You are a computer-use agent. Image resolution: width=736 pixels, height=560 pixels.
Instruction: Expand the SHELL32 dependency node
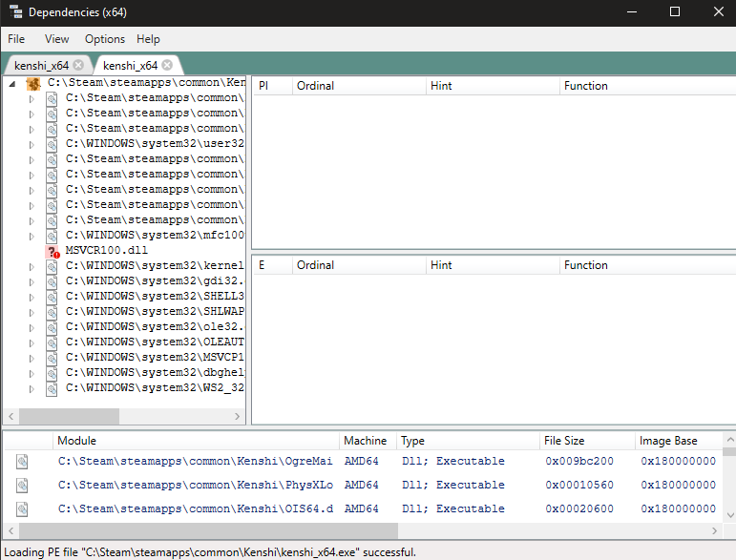(32, 298)
